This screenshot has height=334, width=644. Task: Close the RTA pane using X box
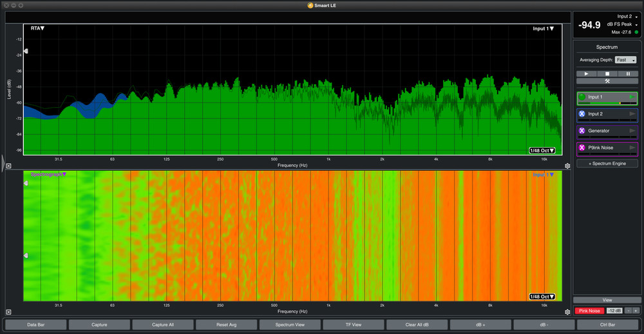[x=8, y=166]
